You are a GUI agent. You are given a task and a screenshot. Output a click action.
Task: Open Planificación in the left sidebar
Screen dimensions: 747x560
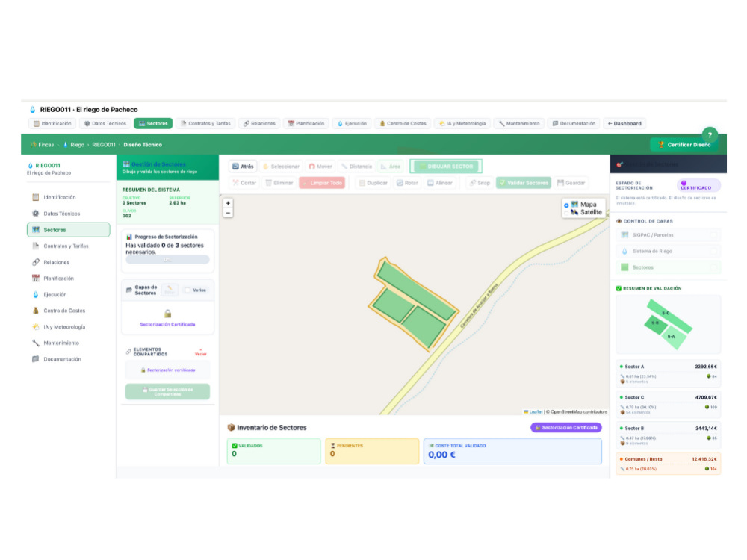point(68,278)
